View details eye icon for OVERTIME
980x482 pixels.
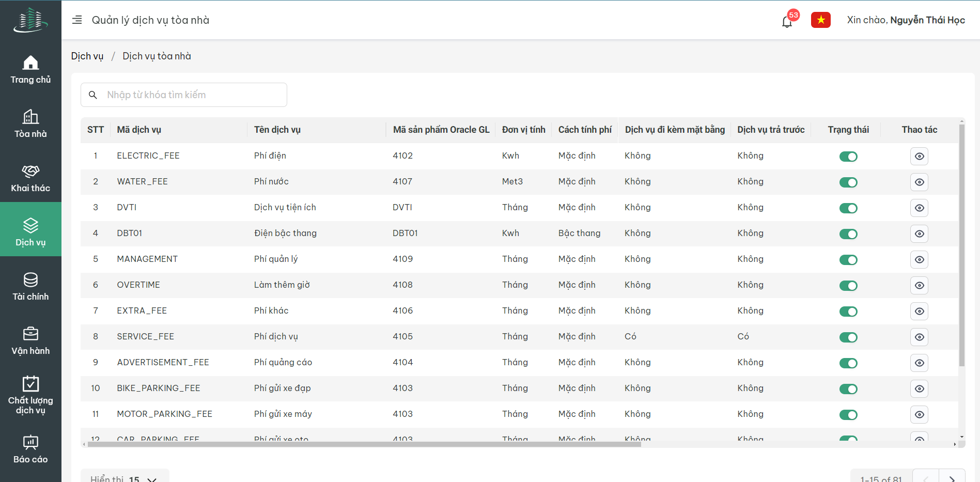(x=919, y=285)
